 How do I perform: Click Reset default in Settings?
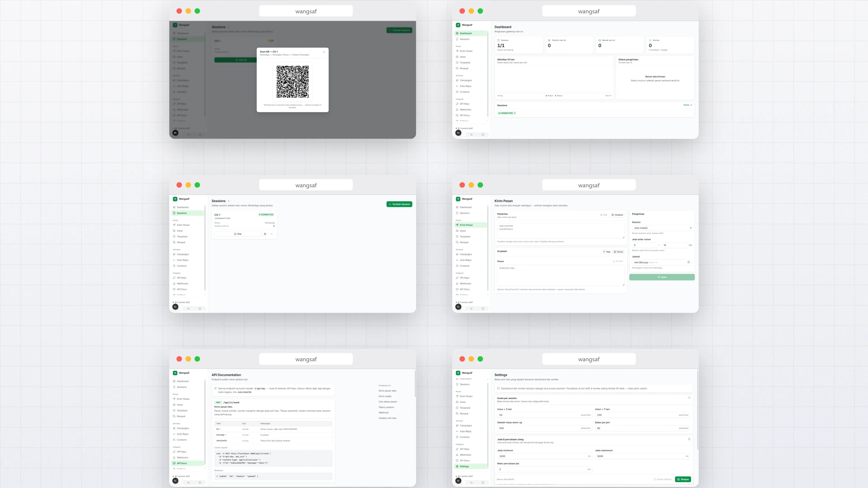click(x=663, y=479)
